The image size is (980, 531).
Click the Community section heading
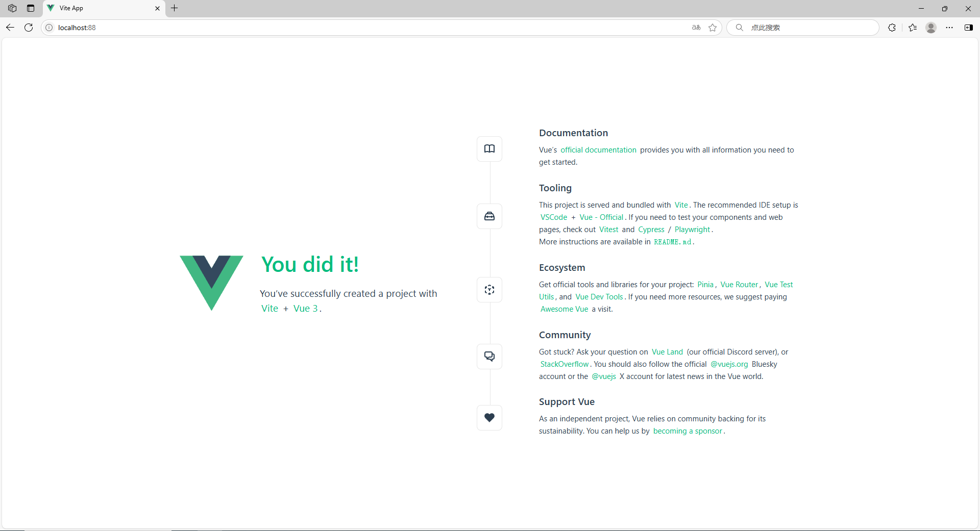565,335
